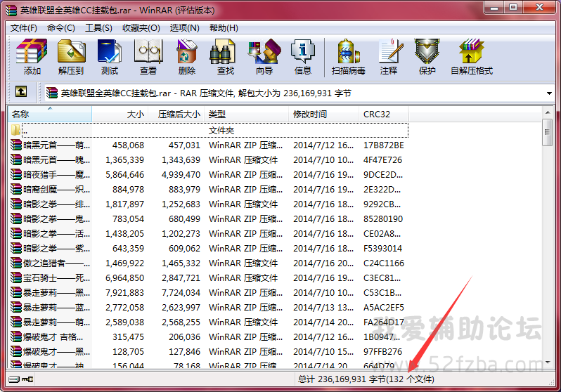Click the 解压到 (Extract To) toolbar icon
Viewport: 561px width, 392px height.
pos(71,52)
